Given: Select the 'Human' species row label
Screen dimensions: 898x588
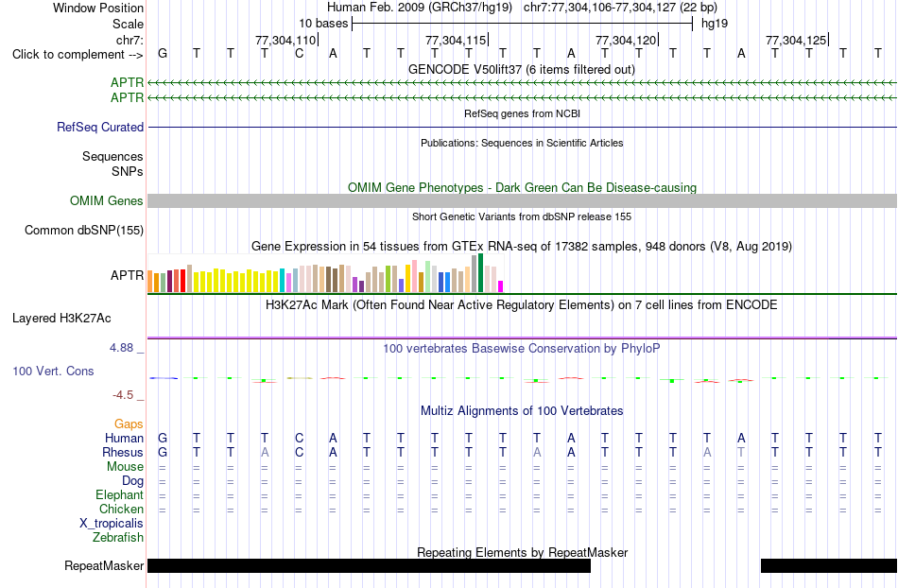Looking at the screenshot, I should (x=124, y=438).
